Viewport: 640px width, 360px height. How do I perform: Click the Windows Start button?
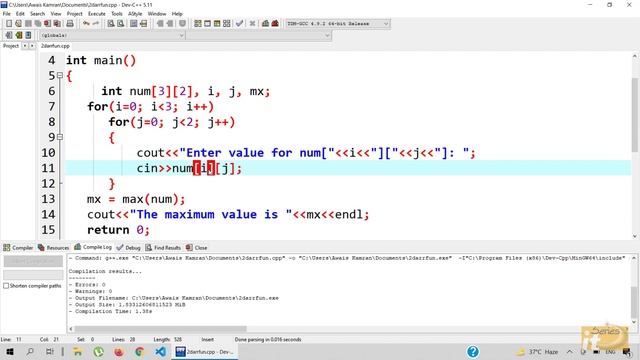[10, 352]
